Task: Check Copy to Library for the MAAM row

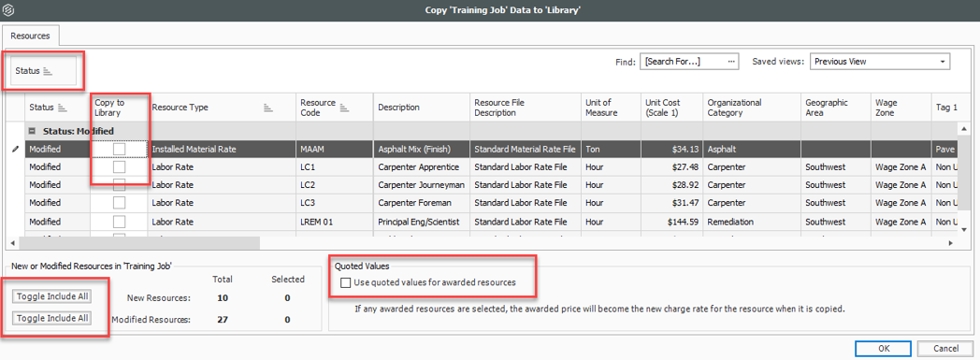Action: (120, 150)
